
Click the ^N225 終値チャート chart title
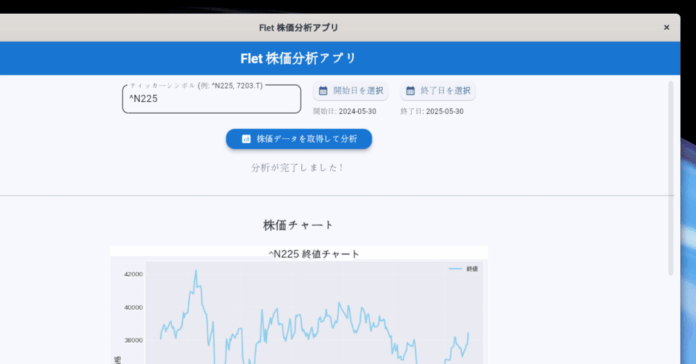pyautogui.click(x=314, y=254)
